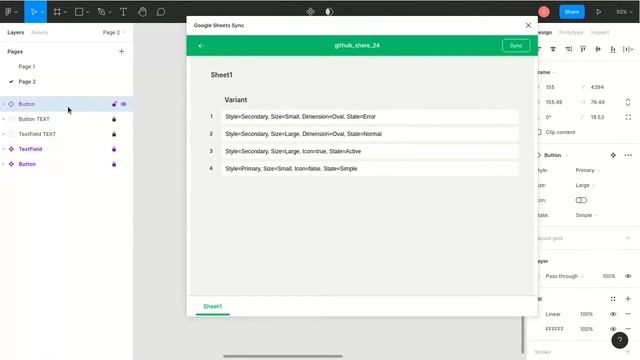640x360 pixels.
Task: Toggle lock on Button TEXT layer
Action: click(114, 119)
